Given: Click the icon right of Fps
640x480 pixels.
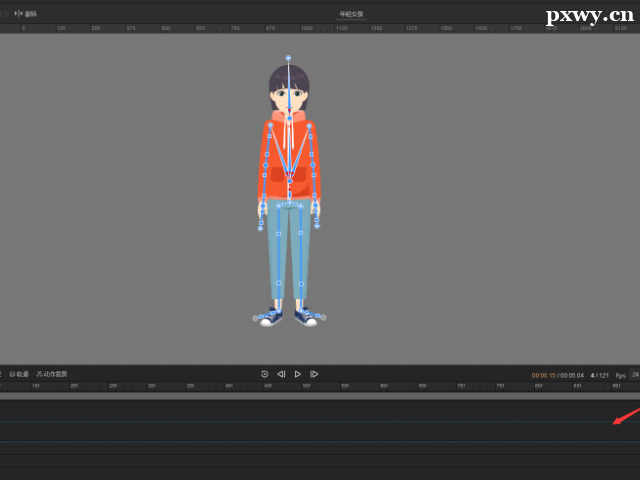Looking at the screenshot, I should (x=635, y=375).
